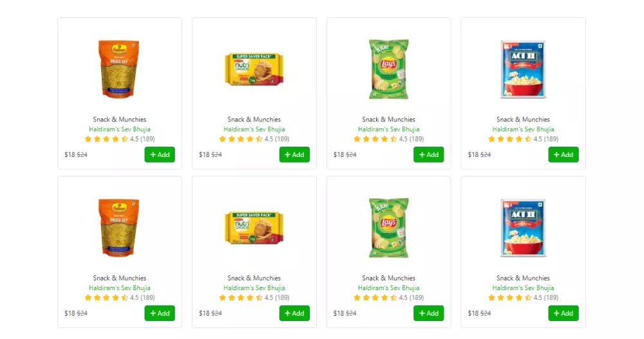This screenshot has width=644, height=339.
Task: Click the star rating under top-row Haldiram's sev packet
Action: pos(106,139)
